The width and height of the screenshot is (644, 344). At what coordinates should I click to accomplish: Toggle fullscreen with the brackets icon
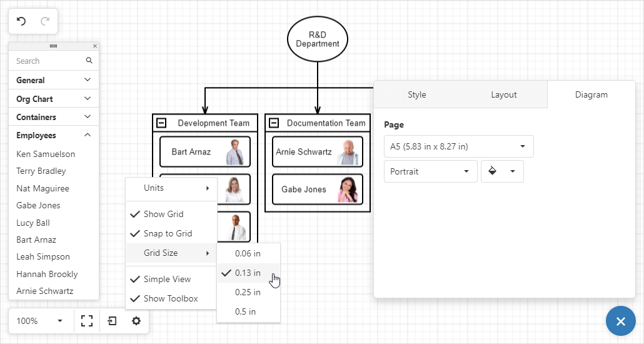point(87,321)
